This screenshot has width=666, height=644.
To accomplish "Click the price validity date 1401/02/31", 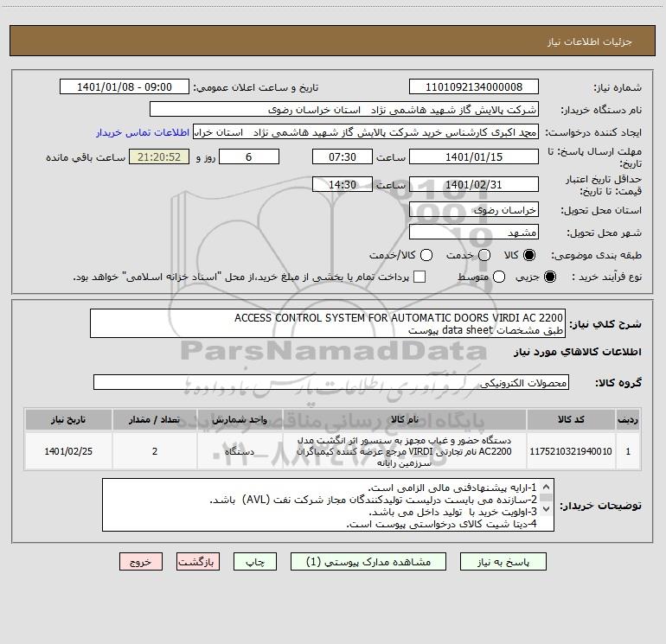I will 474,184.
